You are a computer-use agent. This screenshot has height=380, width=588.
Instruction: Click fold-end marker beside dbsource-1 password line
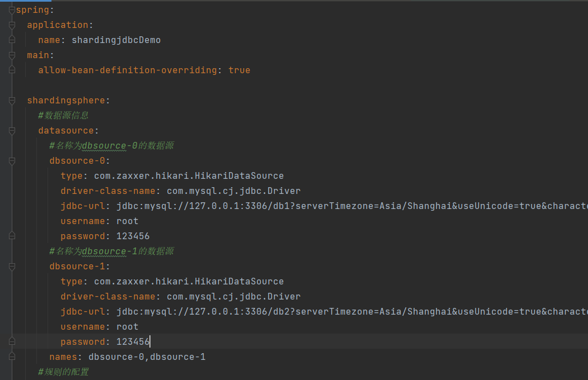(x=12, y=342)
